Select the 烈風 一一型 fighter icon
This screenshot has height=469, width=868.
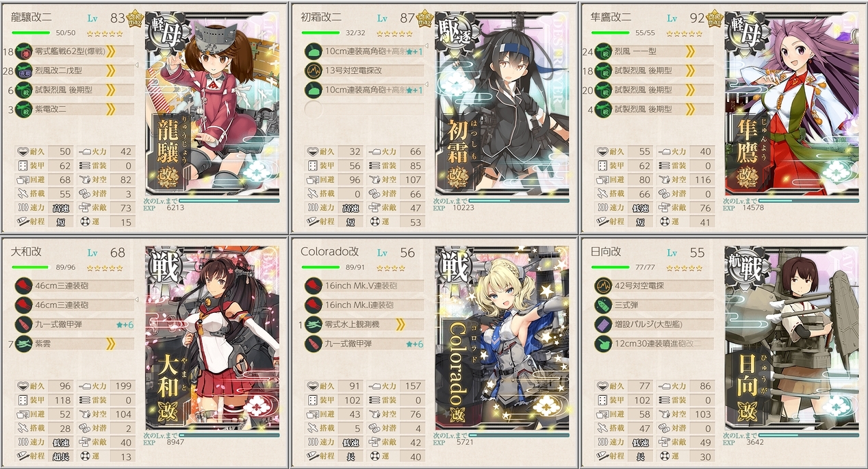pos(602,51)
